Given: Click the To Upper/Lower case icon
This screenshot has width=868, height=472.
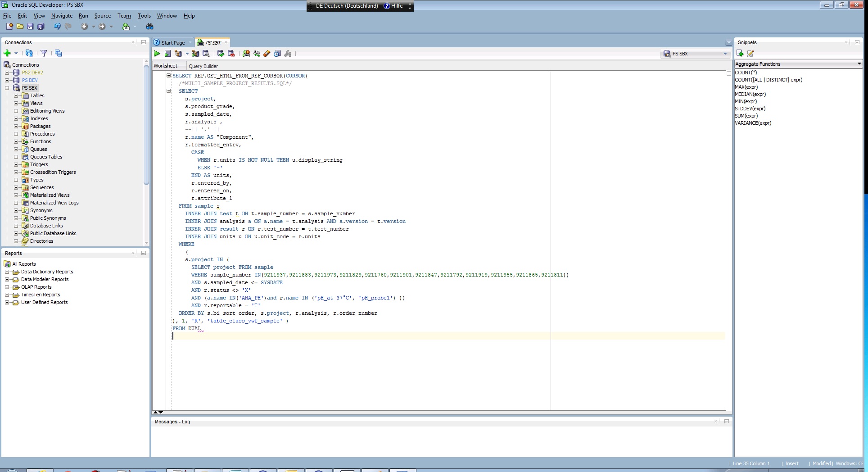Looking at the screenshot, I should (x=257, y=54).
